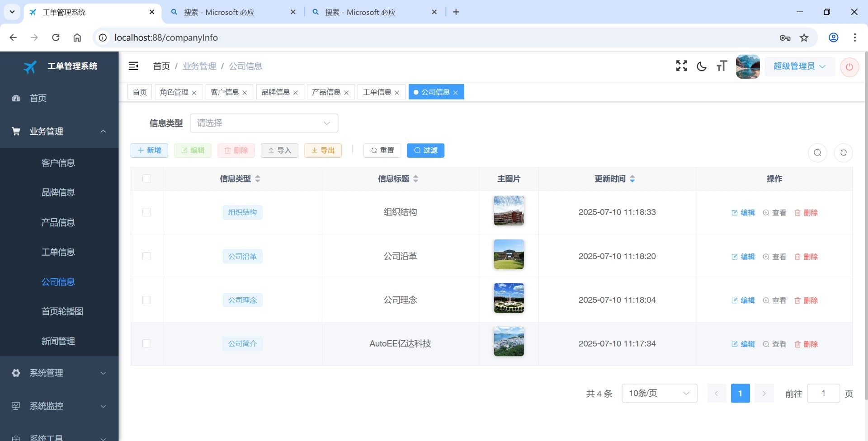Check the select-all checkbox in table header
The image size is (868, 441).
point(146,178)
